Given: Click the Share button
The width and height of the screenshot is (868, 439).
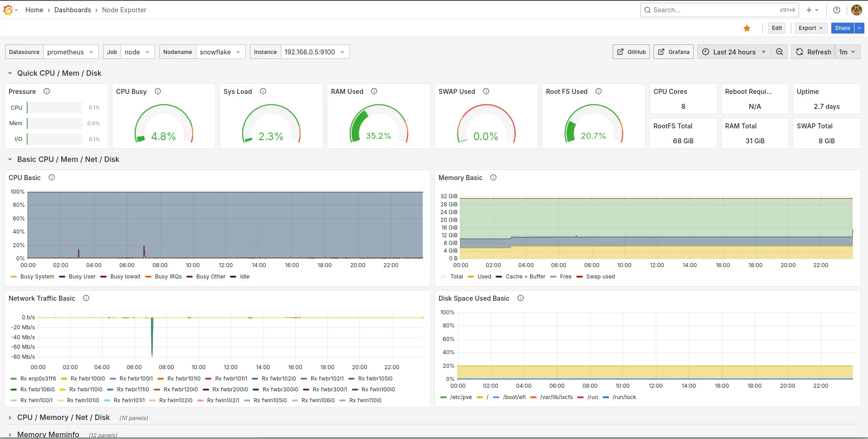Looking at the screenshot, I should (842, 28).
